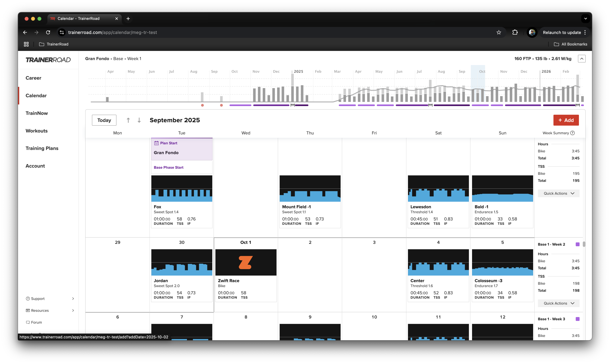The image size is (610, 364).
Task: Close the Calendar - TrainerRoad tab
Action: coord(116,19)
